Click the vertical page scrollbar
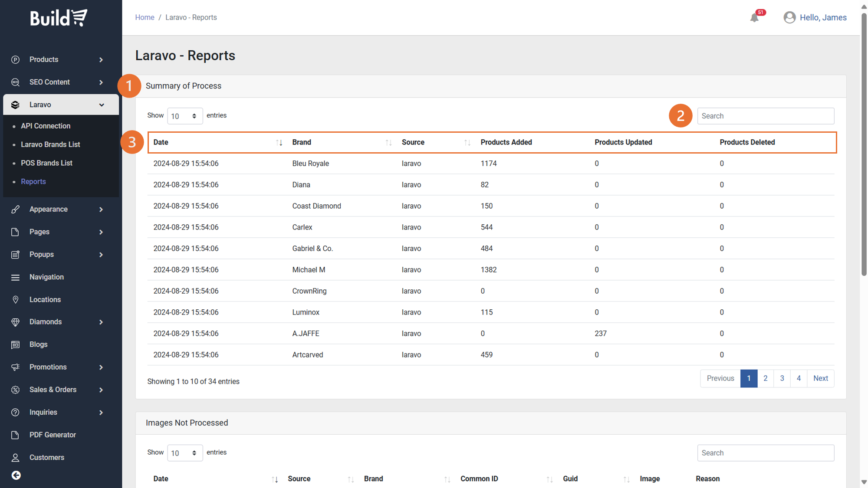The height and width of the screenshot is (488, 868). [864, 143]
